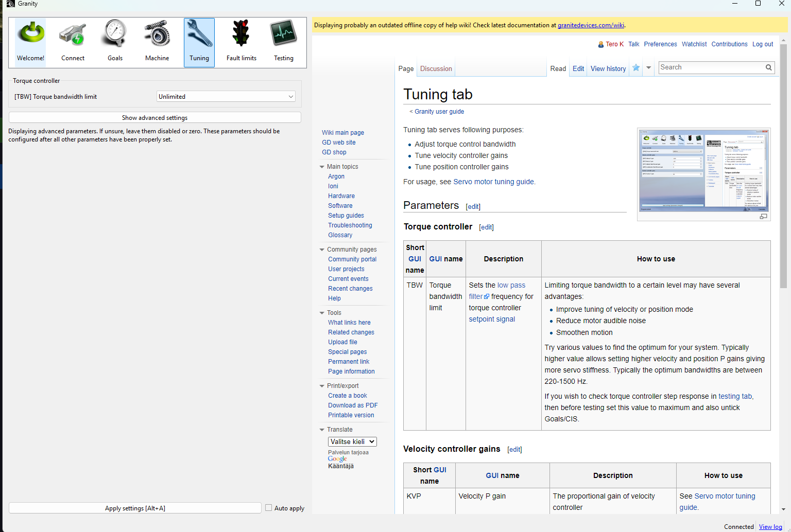The width and height of the screenshot is (791, 532).
Task: Click the Log out link
Action: [763, 44]
